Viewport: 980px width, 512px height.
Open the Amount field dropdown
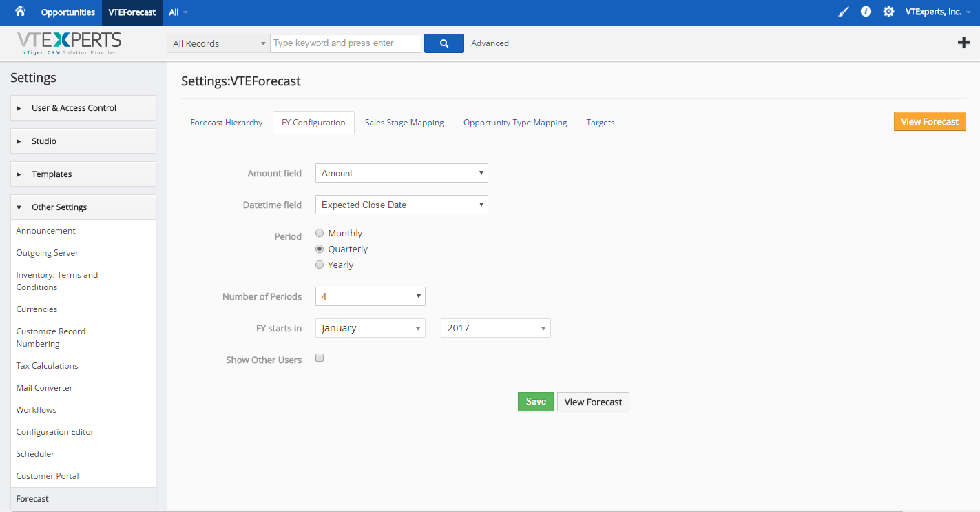pos(402,173)
